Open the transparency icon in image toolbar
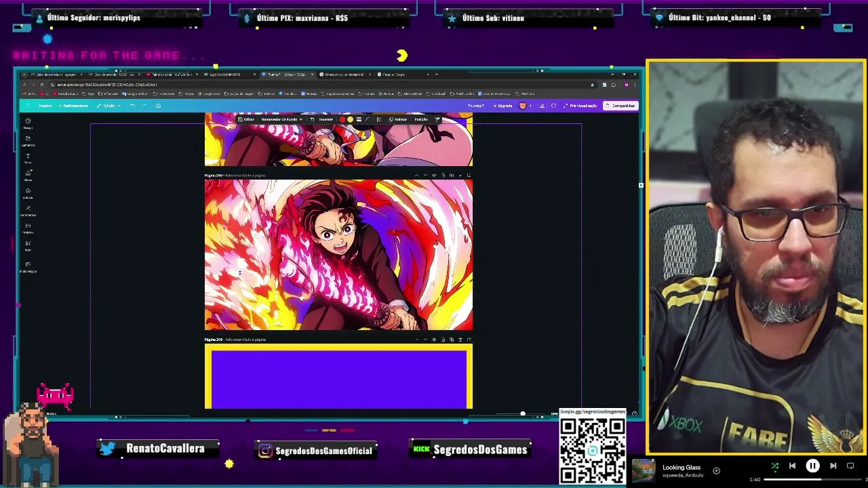868x488 pixels. (378, 119)
